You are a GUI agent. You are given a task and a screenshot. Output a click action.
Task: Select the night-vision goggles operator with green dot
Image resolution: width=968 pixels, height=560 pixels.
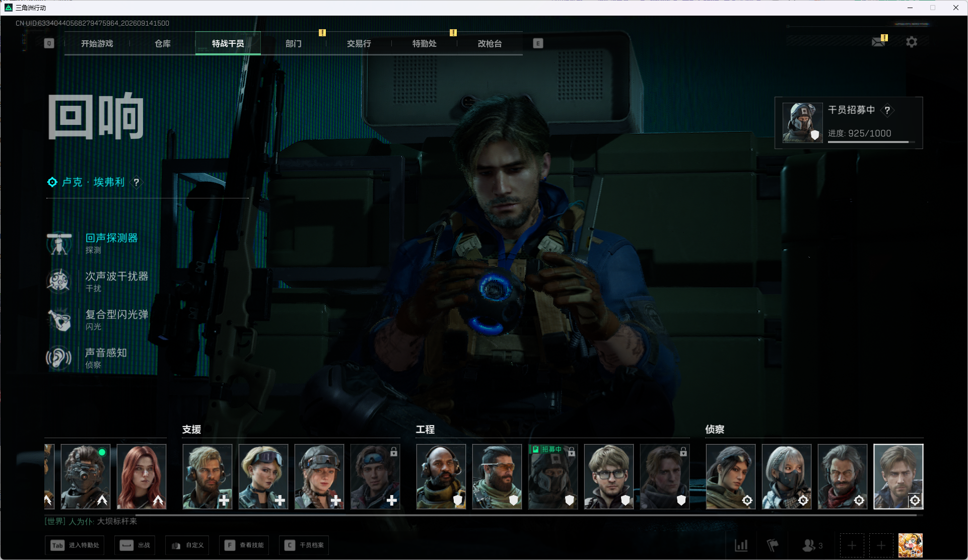click(x=86, y=476)
